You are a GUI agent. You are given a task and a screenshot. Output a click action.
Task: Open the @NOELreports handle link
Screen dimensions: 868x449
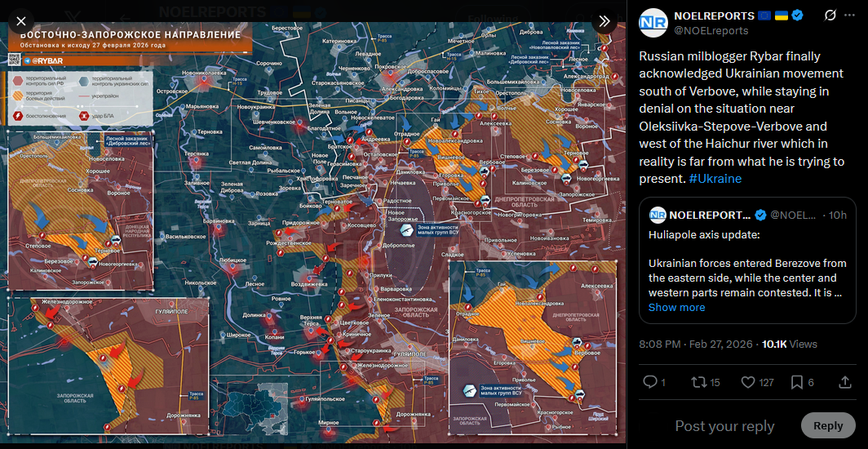711,30
